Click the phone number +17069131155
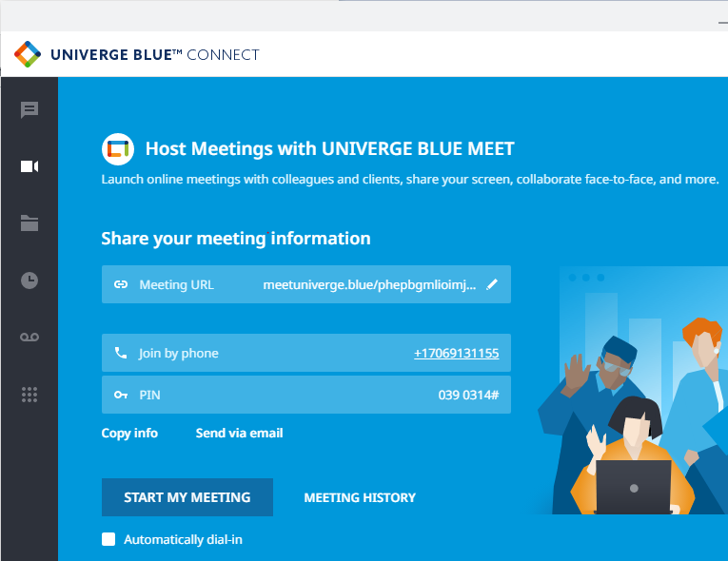 click(456, 353)
